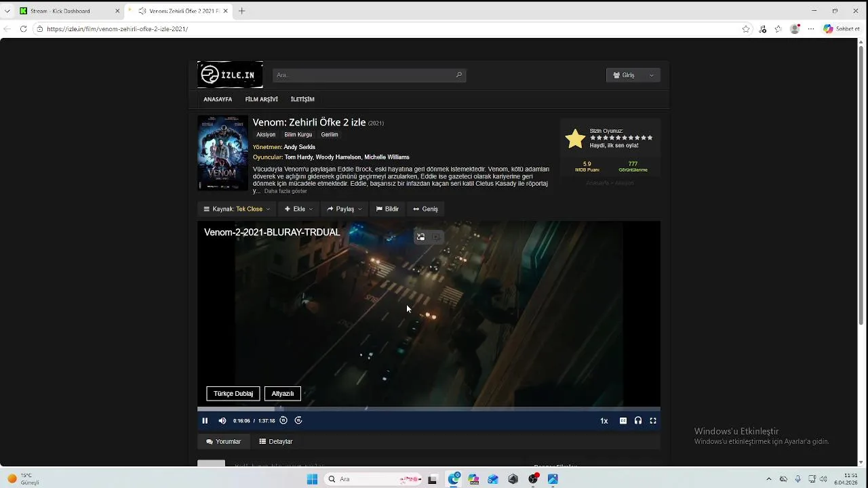
Task: Show hidden system tray icons chevron
Action: (768, 479)
